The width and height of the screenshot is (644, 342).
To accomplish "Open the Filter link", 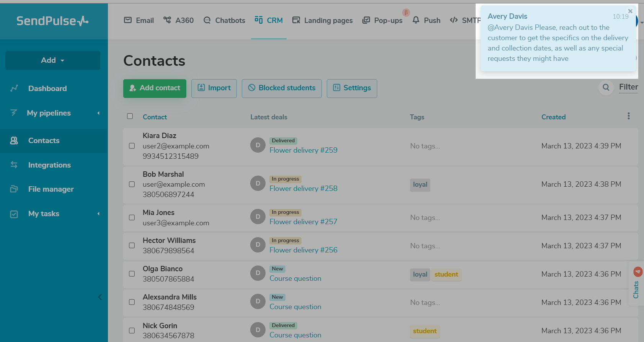I will point(629,87).
